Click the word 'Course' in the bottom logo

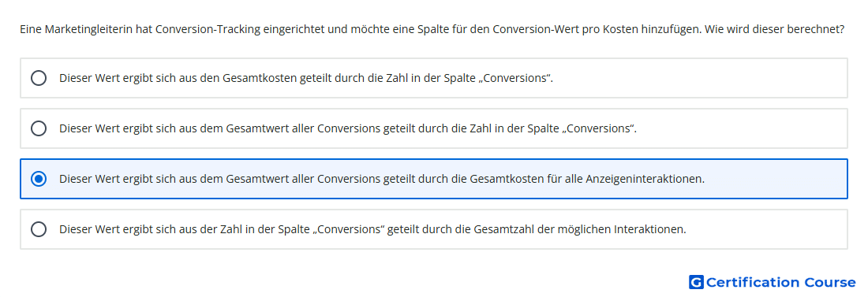click(830, 282)
